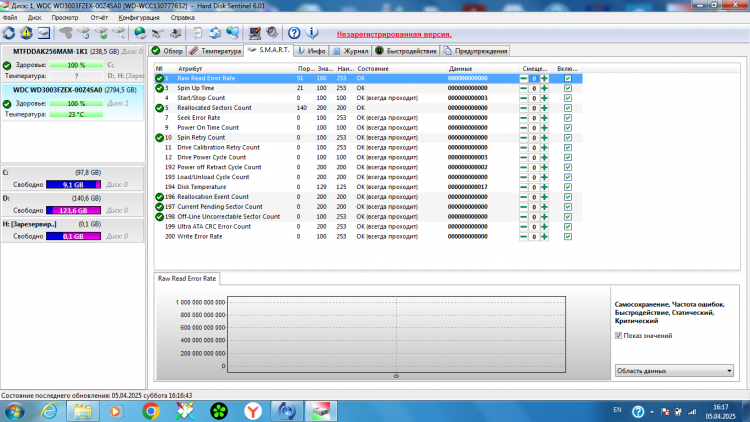Click the globe with monitor toolbar icon
This screenshot has height=422, width=750.
tap(233, 33)
